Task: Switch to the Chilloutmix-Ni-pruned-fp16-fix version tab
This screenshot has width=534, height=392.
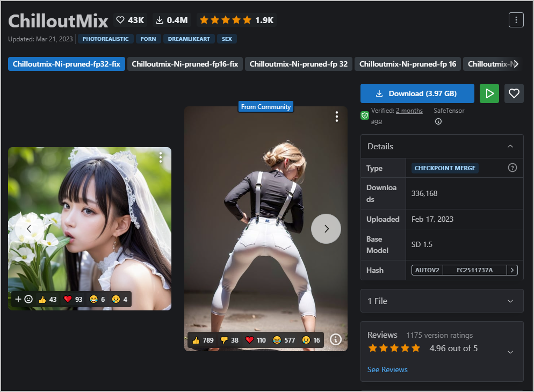Action: click(185, 63)
